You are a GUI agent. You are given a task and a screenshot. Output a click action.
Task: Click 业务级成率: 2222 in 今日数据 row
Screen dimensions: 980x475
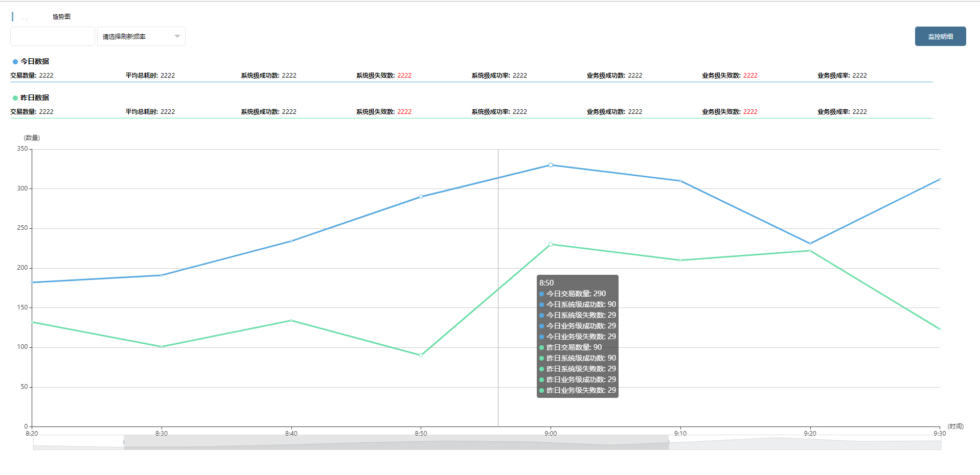pos(842,76)
